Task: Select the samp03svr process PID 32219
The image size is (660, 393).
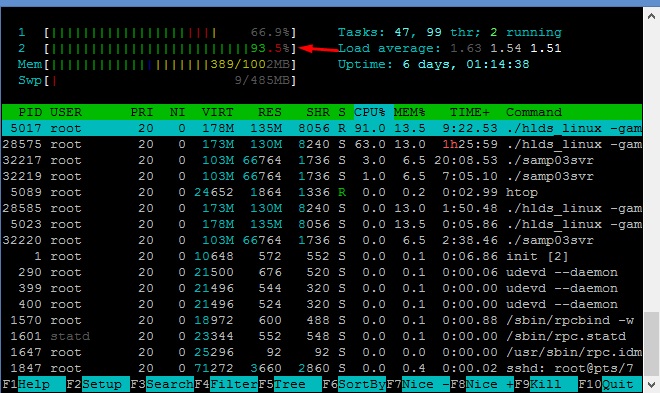Action: coord(322,176)
